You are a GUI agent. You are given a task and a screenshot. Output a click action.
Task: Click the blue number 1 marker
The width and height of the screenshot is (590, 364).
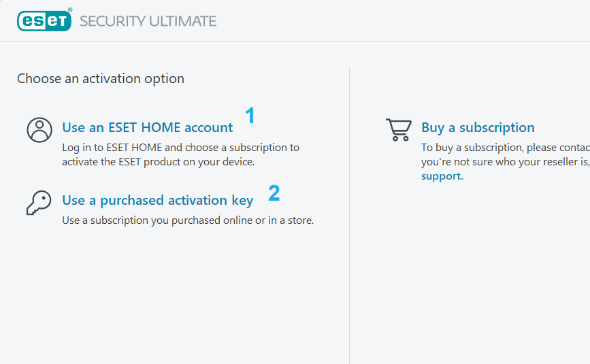250,116
